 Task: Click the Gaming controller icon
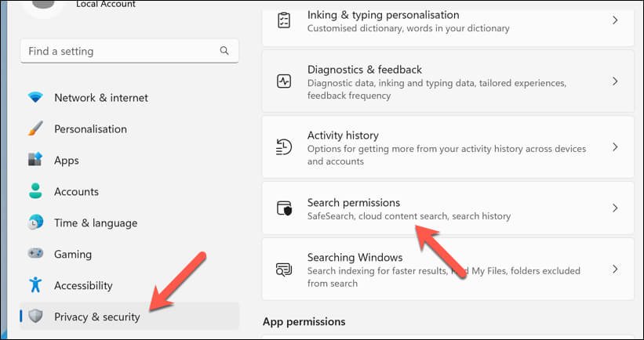[x=35, y=254]
